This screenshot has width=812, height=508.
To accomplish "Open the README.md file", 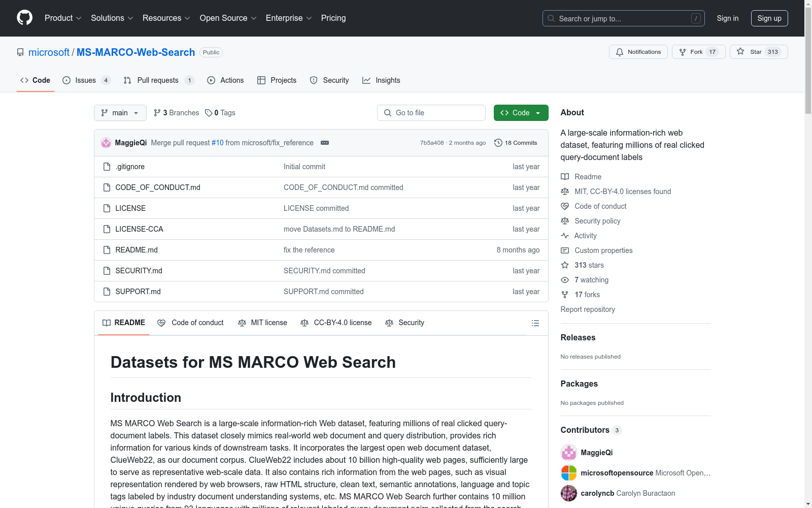I will 137,250.
